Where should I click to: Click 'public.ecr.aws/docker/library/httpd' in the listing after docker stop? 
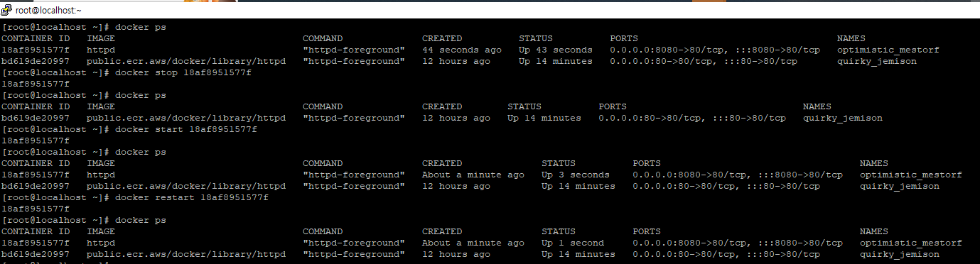click(x=186, y=118)
